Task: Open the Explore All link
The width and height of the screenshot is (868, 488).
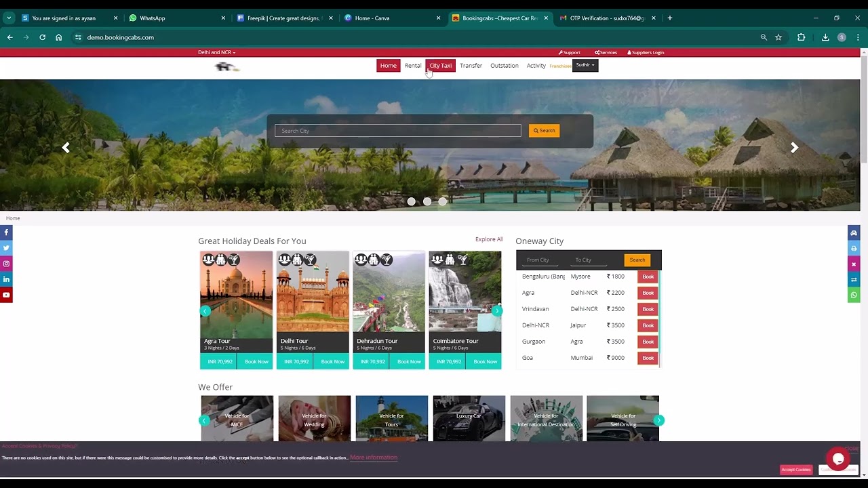Action: tap(489, 239)
